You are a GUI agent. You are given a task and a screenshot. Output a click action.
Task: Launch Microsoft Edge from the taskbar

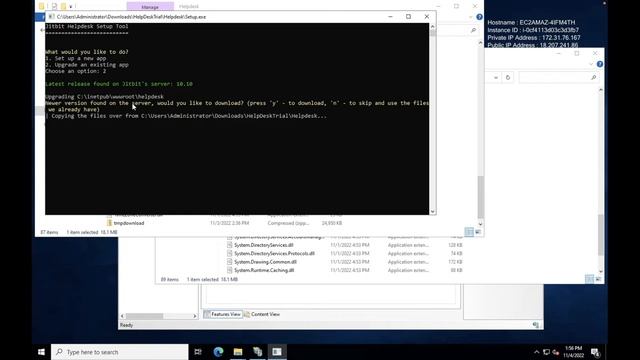(218, 352)
